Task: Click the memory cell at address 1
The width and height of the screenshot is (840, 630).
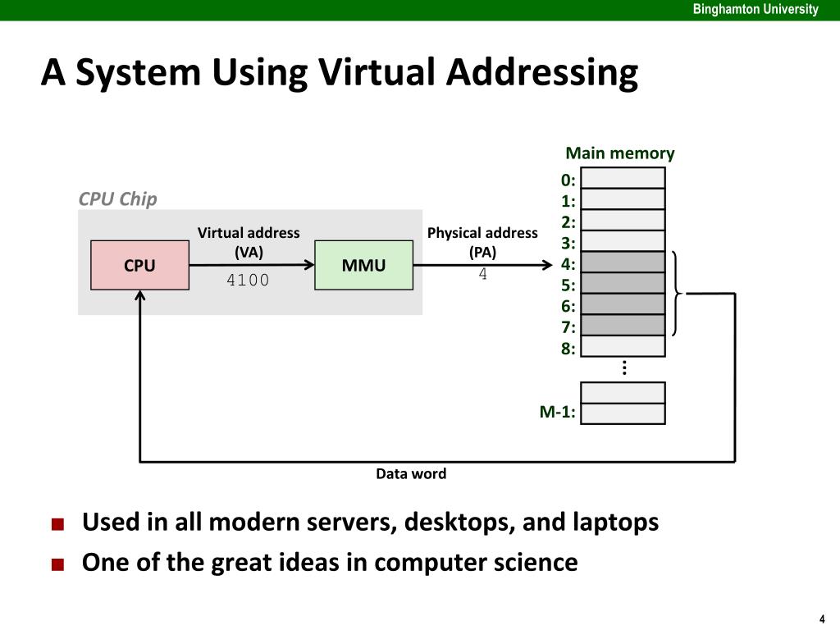Action: tap(623, 199)
